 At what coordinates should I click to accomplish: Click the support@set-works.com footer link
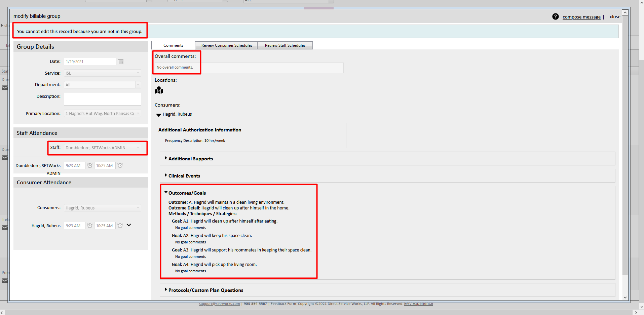coord(220,304)
